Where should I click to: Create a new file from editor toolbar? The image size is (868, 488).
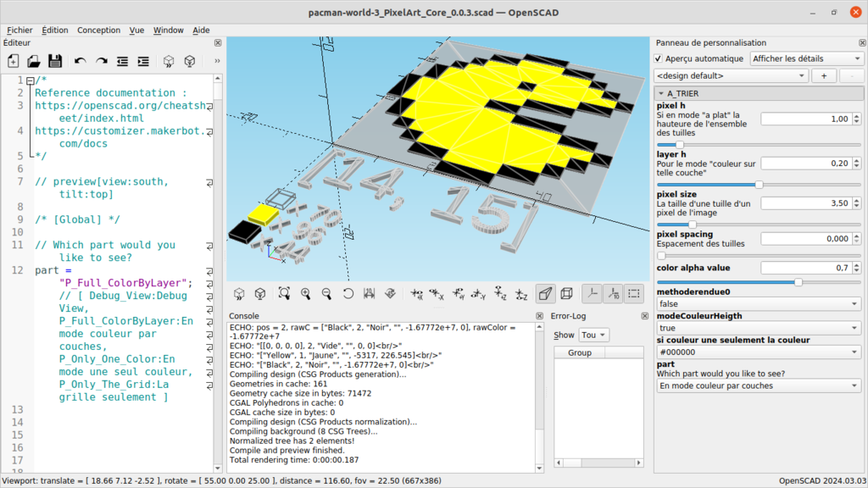pos(14,61)
